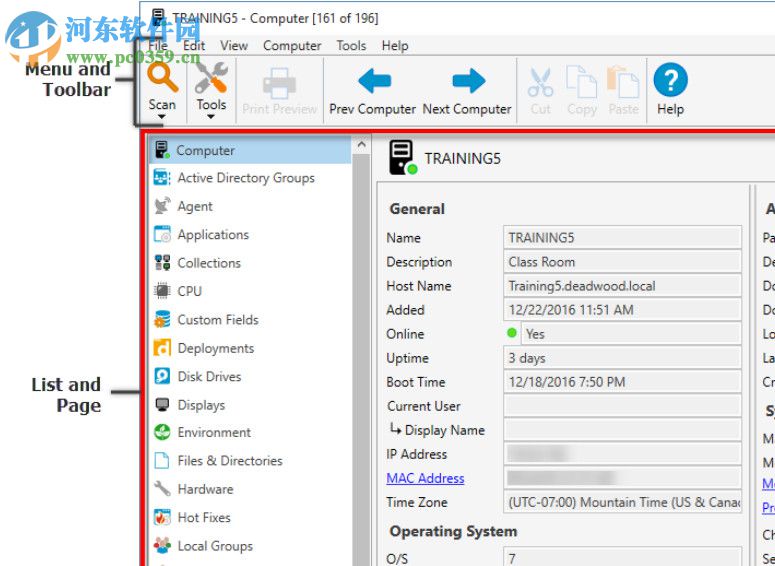Click the Environment green icon
Viewport: 775px width, 566px height.
click(x=162, y=432)
